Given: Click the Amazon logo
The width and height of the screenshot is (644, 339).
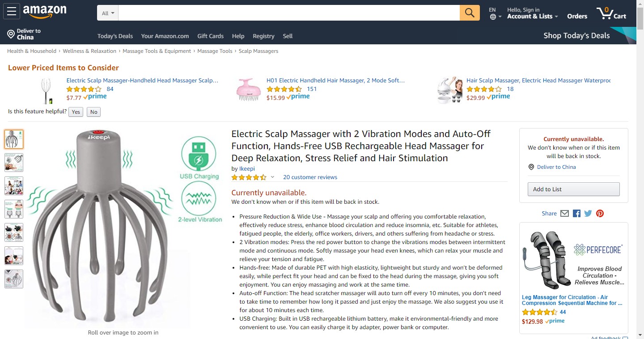Looking at the screenshot, I should pos(45,12).
